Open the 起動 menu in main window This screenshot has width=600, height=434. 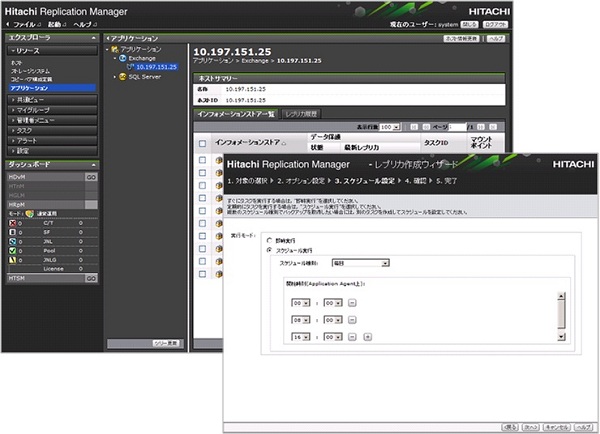[57, 24]
